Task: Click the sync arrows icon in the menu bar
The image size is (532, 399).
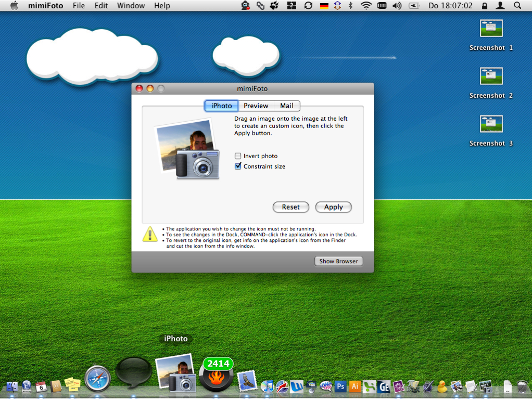Action: pyautogui.click(x=308, y=6)
